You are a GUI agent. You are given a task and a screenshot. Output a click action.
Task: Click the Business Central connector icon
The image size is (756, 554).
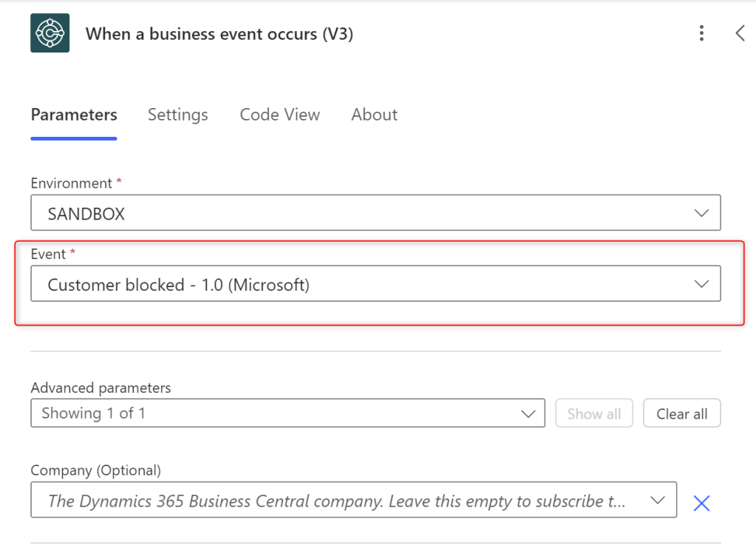(50, 33)
